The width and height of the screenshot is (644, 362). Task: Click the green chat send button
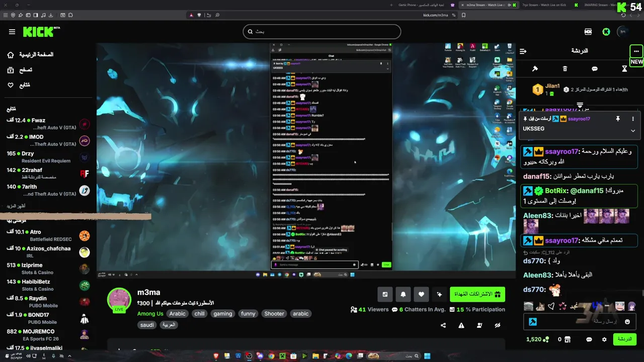click(x=624, y=339)
